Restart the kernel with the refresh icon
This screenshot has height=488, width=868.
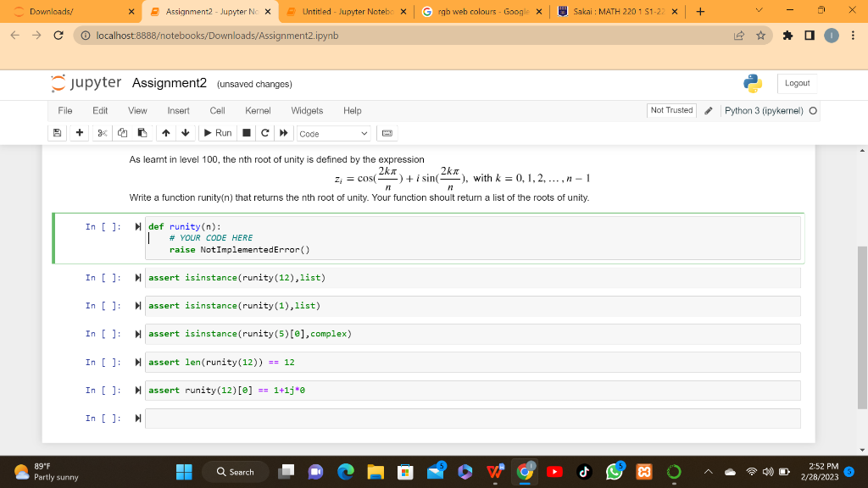pyautogui.click(x=264, y=133)
